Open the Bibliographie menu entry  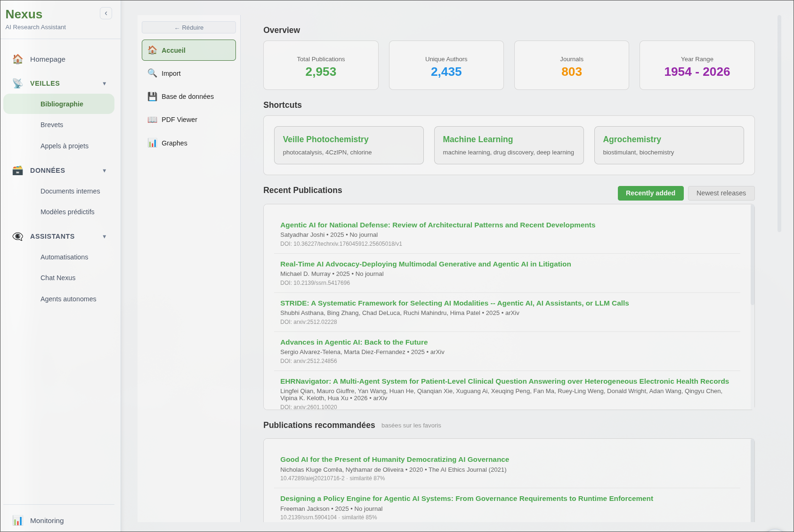coord(59,104)
